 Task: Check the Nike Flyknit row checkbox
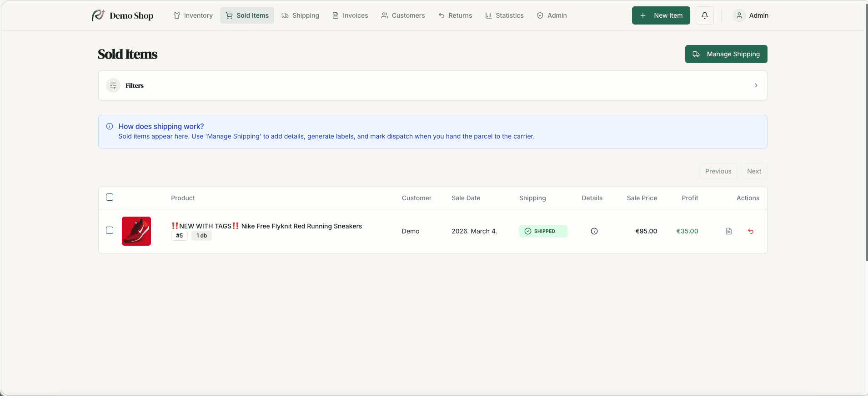tap(110, 230)
